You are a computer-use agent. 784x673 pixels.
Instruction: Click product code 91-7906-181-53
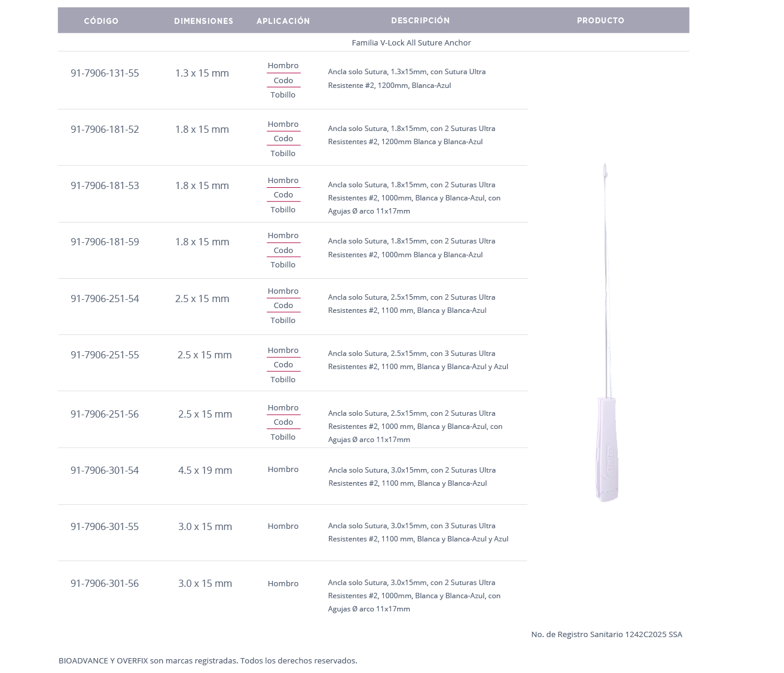pos(105,185)
